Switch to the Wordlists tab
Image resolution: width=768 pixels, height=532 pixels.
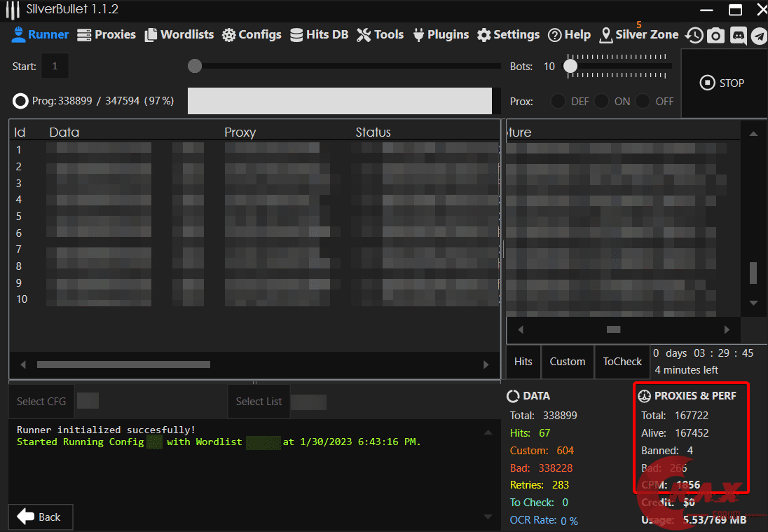[179, 34]
